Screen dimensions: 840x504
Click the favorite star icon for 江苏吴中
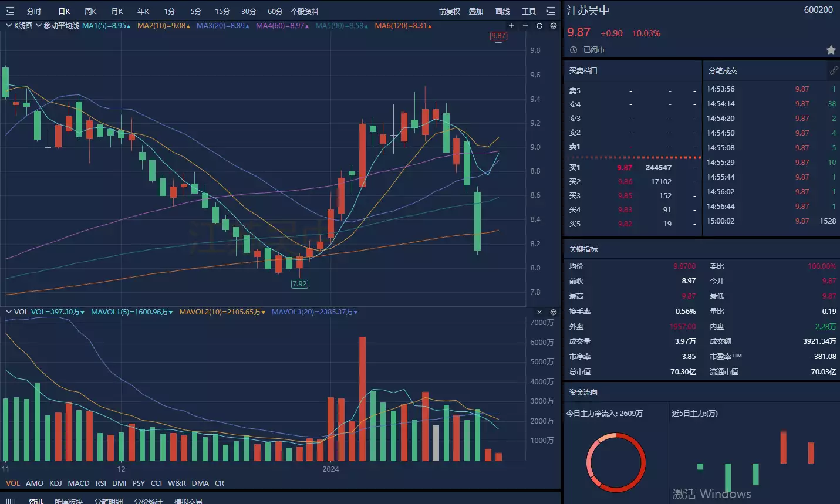[831, 50]
